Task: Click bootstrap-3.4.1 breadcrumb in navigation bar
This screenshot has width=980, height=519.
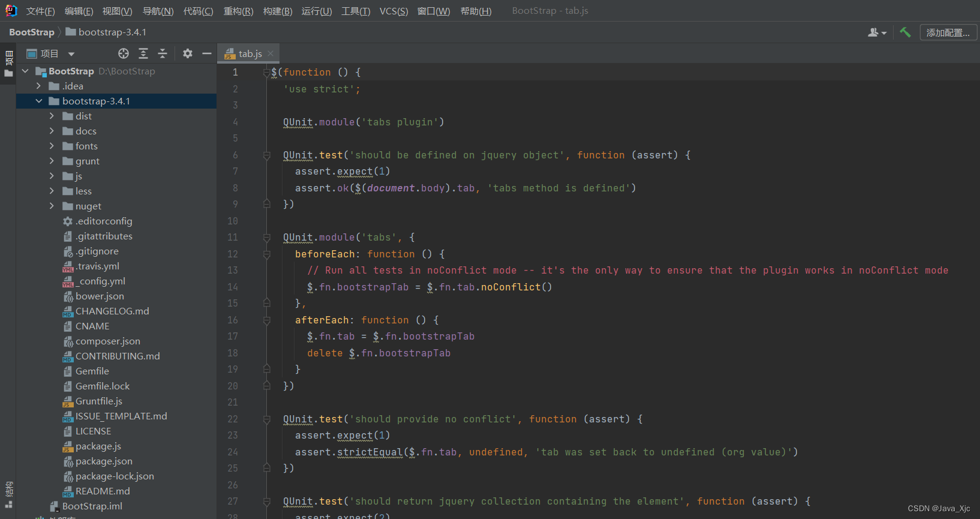Action: [x=106, y=32]
